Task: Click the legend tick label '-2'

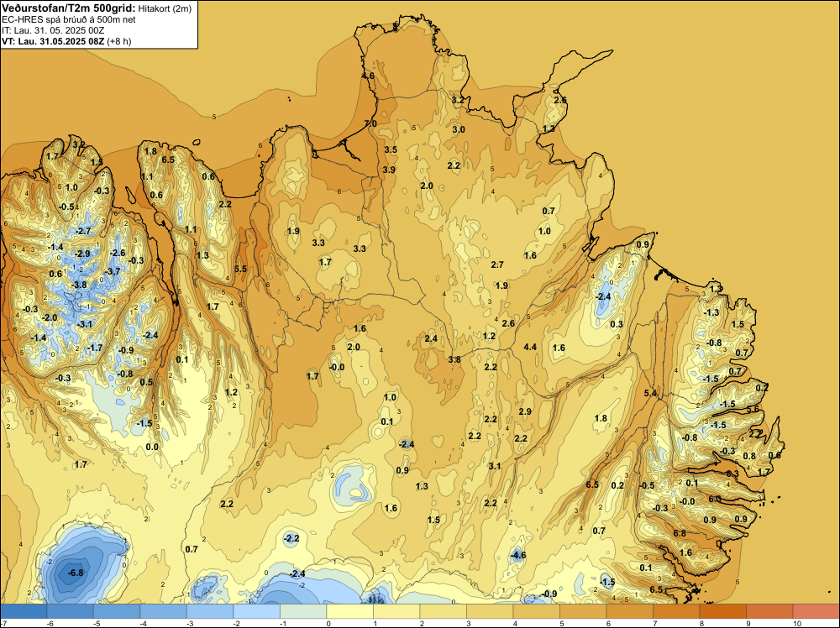Action: click(x=236, y=623)
